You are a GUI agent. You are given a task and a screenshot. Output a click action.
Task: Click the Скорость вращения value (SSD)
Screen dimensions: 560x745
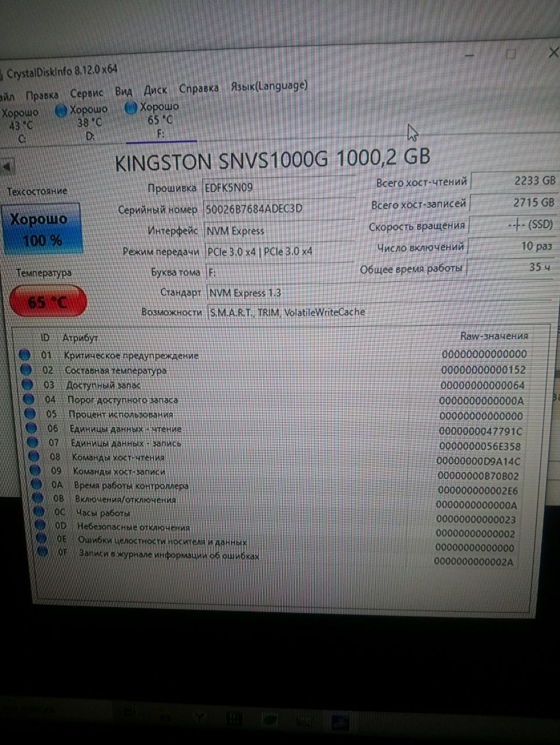(x=512, y=225)
